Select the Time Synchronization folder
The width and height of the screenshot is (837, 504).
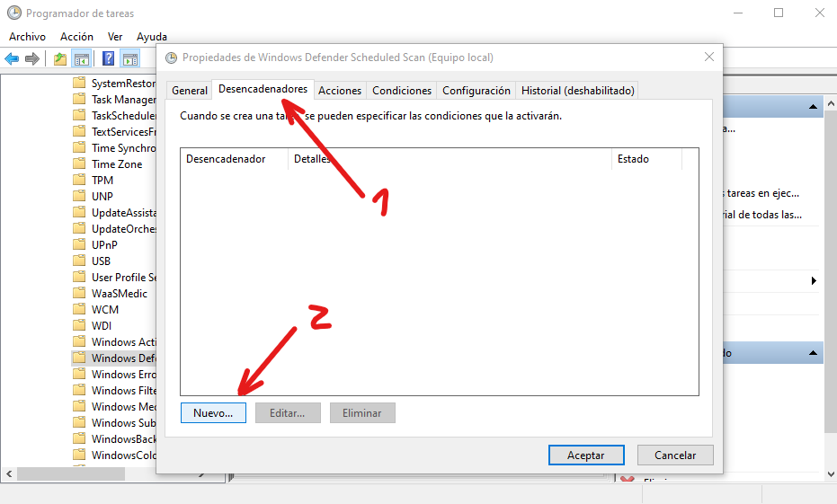coord(124,147)
